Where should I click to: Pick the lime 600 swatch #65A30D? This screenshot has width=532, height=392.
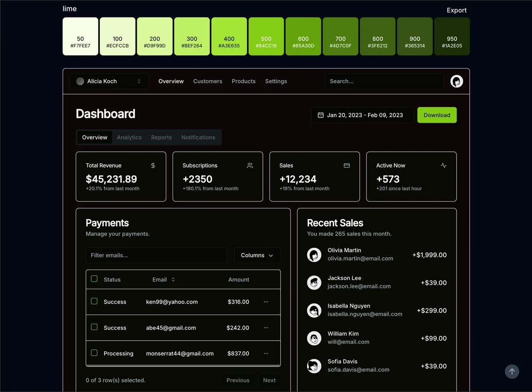303,36
